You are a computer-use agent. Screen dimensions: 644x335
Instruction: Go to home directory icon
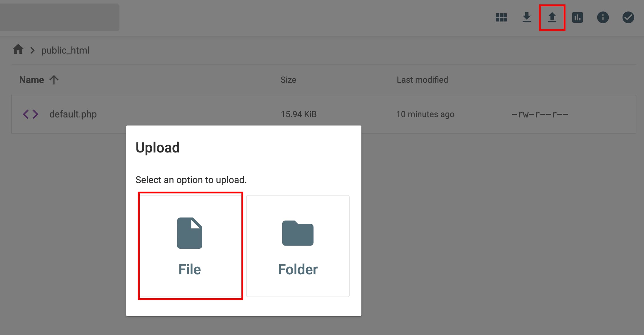pyautogui.click(x=18, y=49)
